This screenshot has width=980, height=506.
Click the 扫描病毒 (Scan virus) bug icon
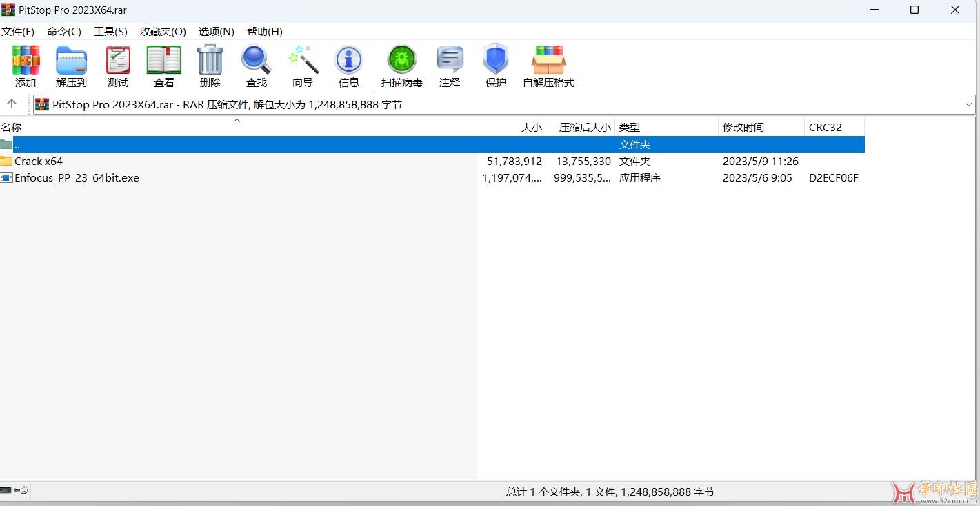pyautogui.click(x=401, y=61)
